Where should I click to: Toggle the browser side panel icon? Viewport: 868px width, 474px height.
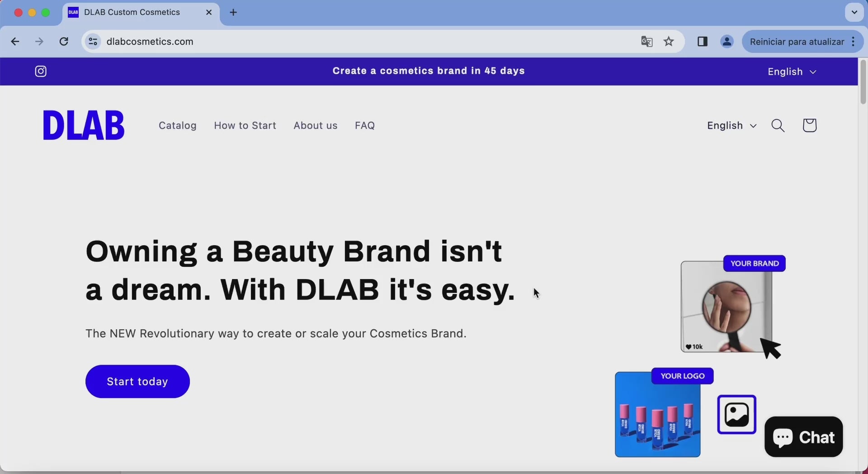point(702,42)
